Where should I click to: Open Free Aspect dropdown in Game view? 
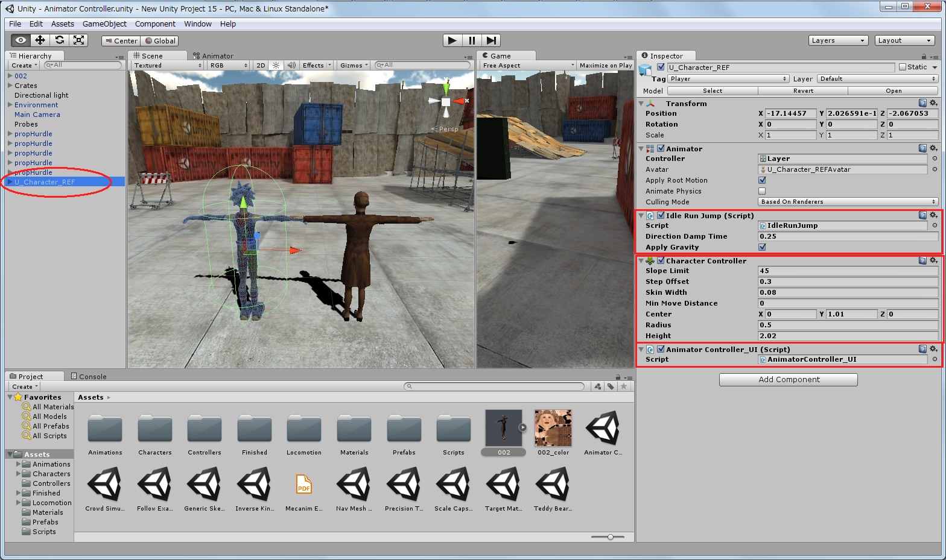coord(528,65)
